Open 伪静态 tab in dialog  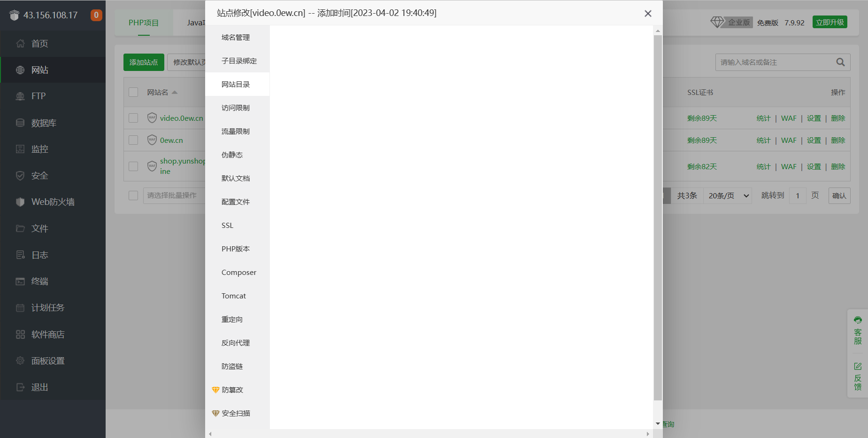click(237, 155)
